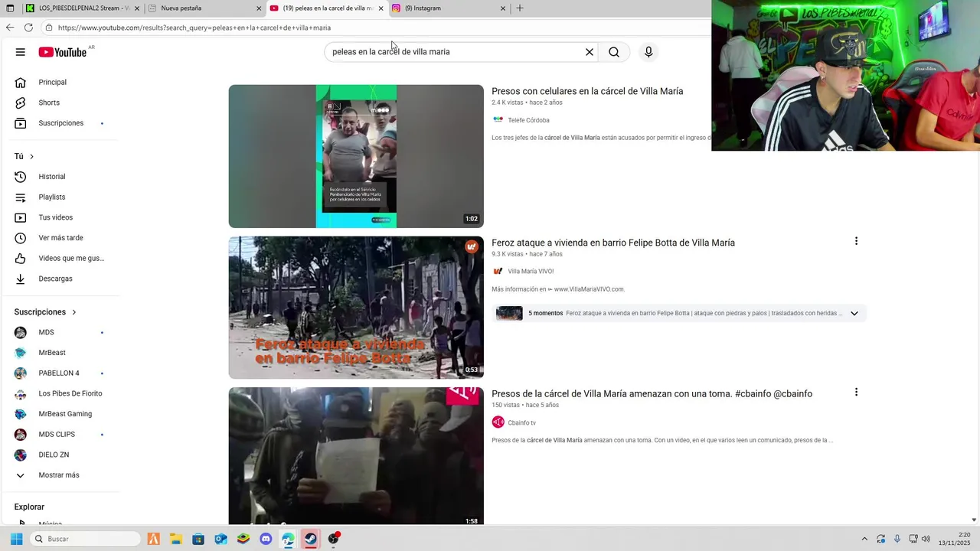The image size is (980, 551).
Task: Start voice search with microphone icon
Action: pyautogui.click(x=648, y=52)
